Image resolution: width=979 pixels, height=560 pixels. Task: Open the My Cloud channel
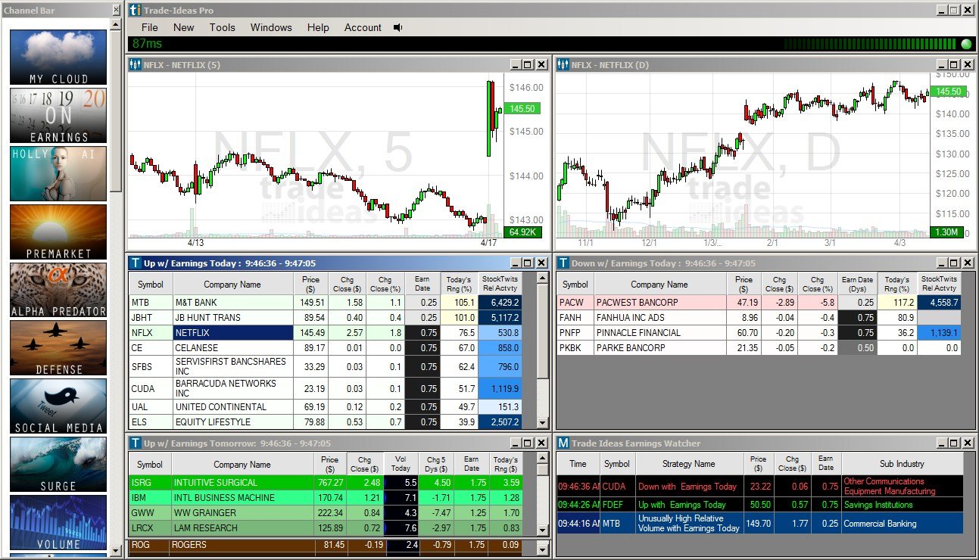(58, 58)
